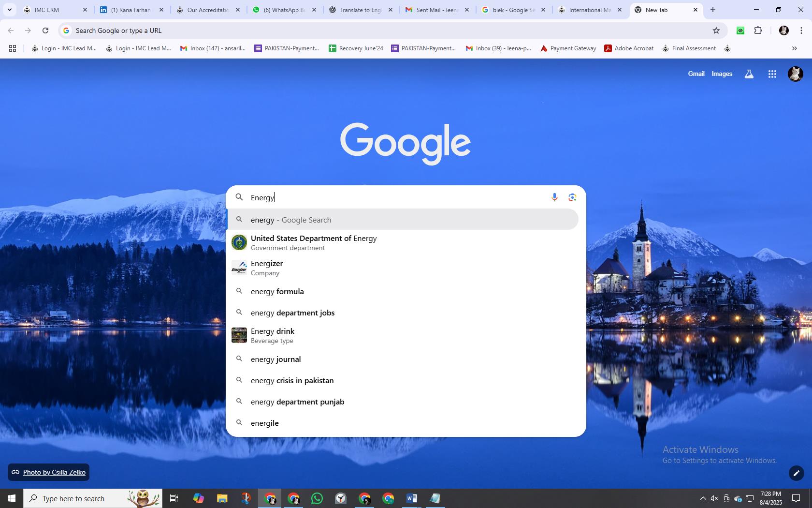Open Task View in taskbar
812x508 pixels.
click(x=174, y=498)
